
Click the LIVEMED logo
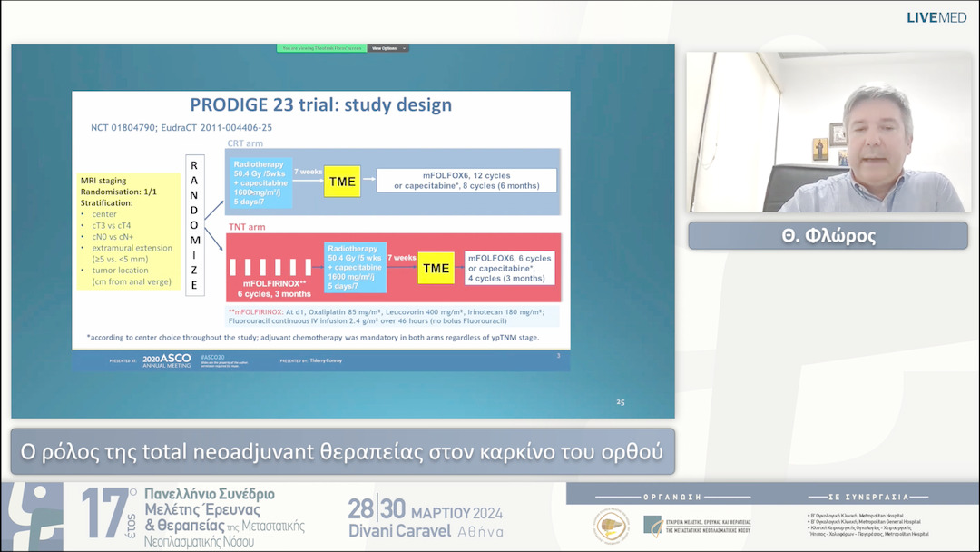click(936, 17)
